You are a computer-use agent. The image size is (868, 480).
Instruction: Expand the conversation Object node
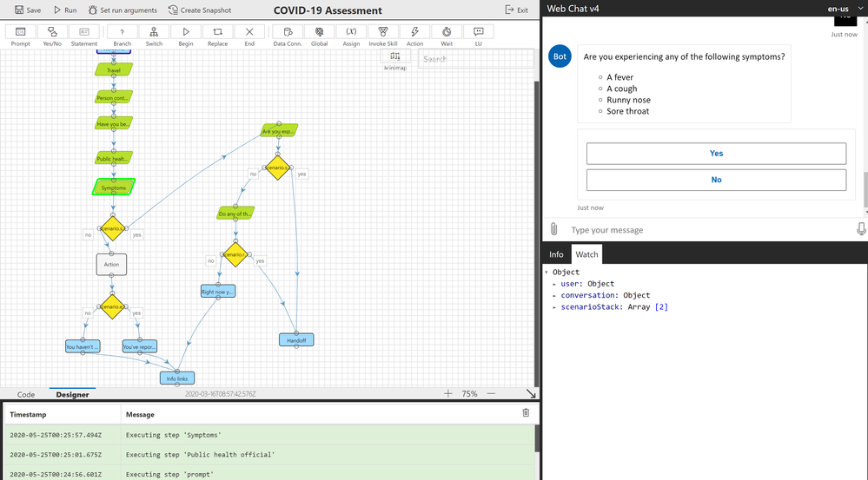(554, 295)
